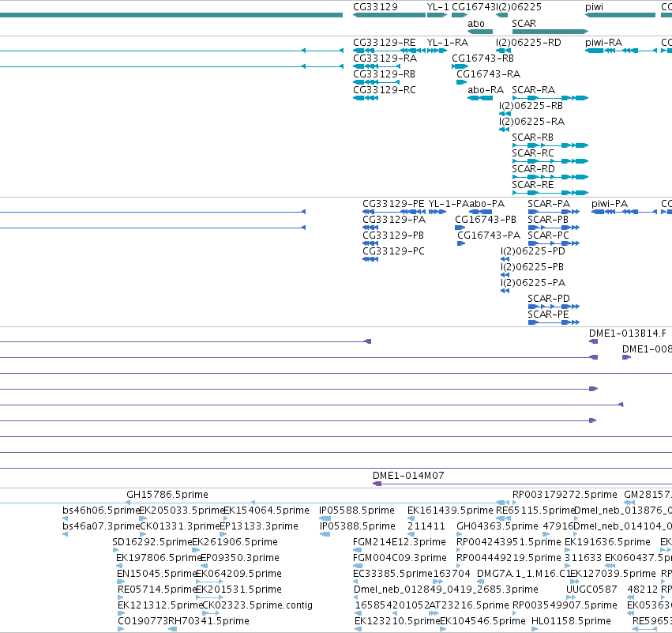The image size is (672, 633).
Task: Click EST label RP003179272.5prime
Action: pos(565,495)
